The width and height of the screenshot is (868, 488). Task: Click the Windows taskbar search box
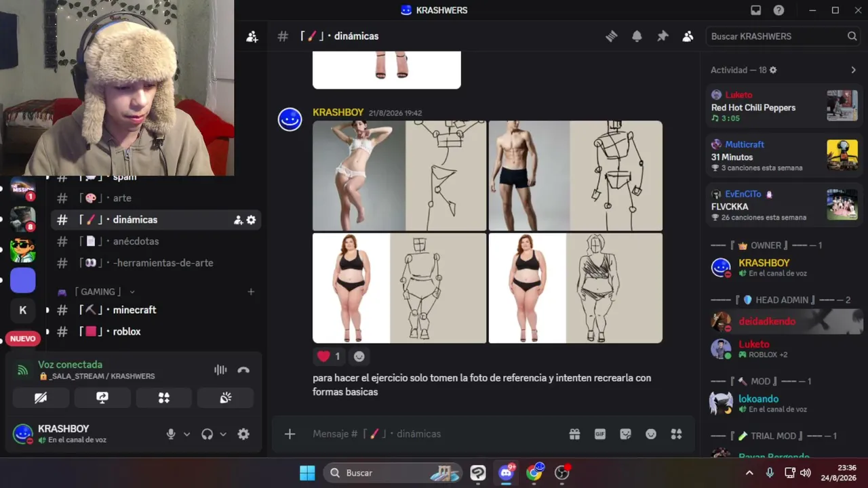[x=393, y=472]
